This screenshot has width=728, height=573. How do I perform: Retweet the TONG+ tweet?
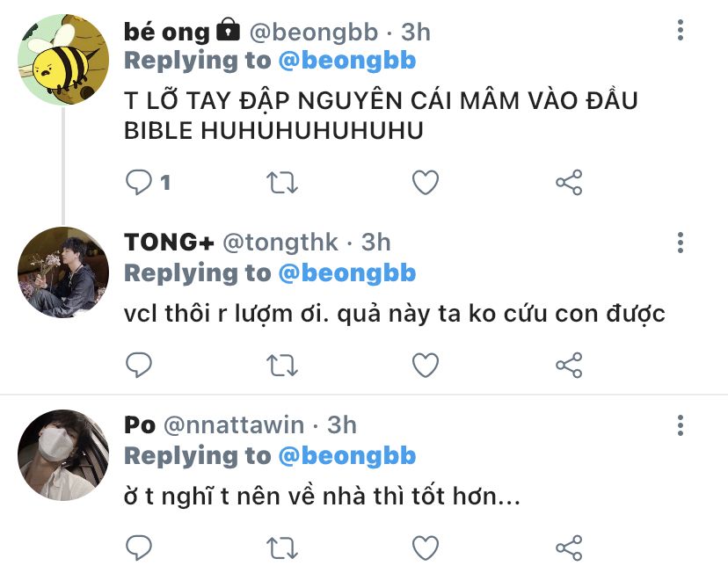(x=282, y=364)
